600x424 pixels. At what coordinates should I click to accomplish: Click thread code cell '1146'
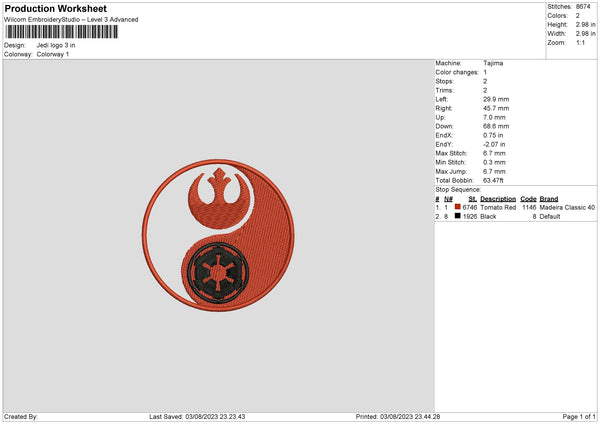click(529, 207)
